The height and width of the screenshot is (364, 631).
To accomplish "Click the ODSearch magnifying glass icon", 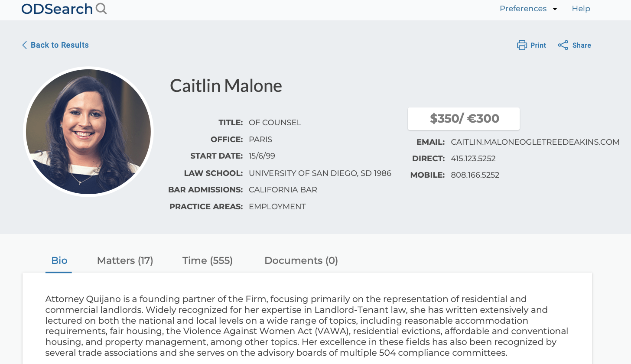I will click(x=101, y=9).
